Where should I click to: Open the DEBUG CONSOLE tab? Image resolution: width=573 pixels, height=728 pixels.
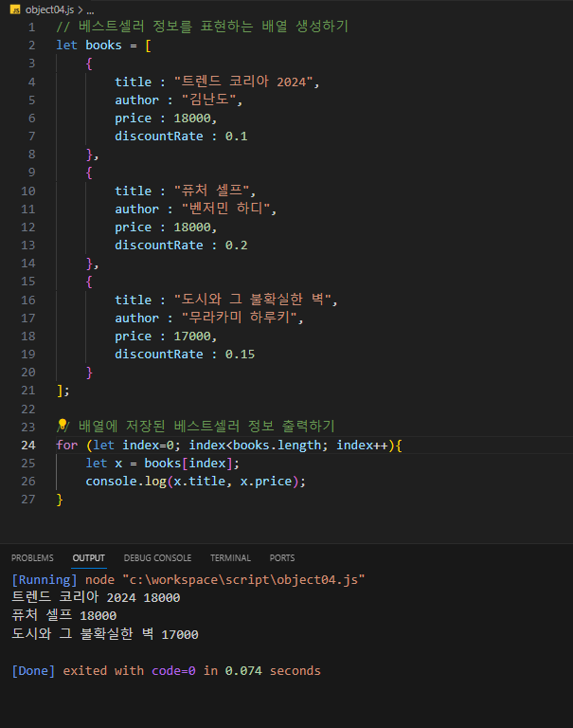[x=157, y=557]
